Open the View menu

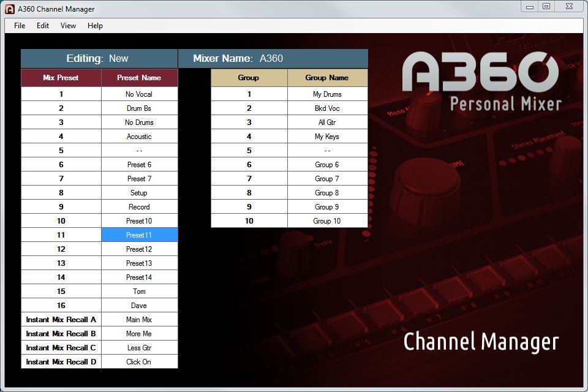click(68, 26)
